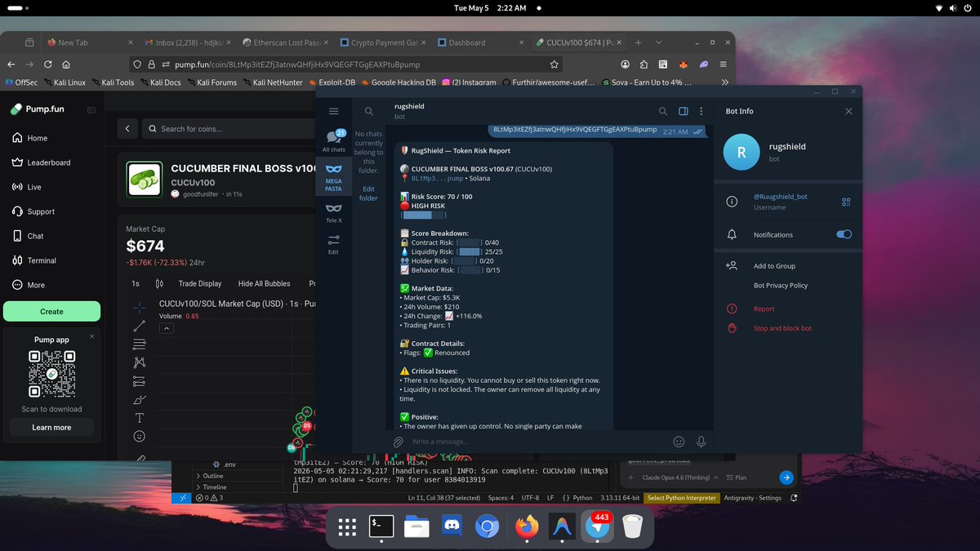Toggle the bot Notifications switch
Screen dimensions: 980x551
(844, 234)
